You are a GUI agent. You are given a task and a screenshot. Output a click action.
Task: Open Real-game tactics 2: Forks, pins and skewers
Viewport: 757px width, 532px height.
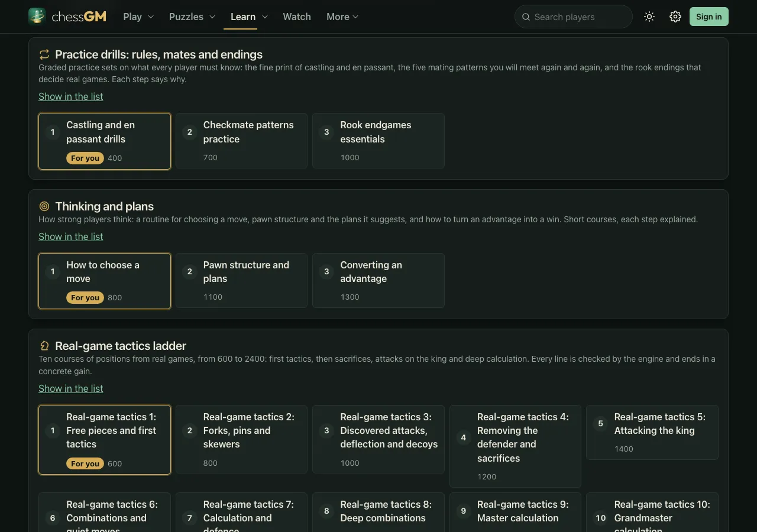click(241, 439)
